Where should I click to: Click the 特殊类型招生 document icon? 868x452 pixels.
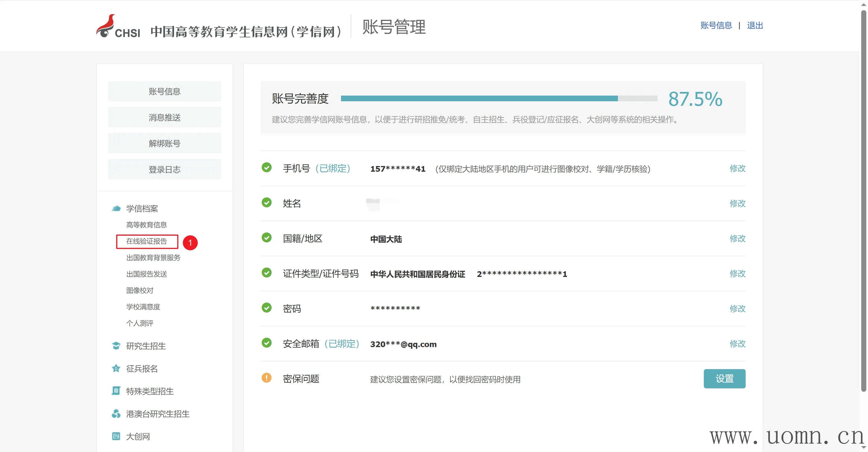click(x=116, y=391)
